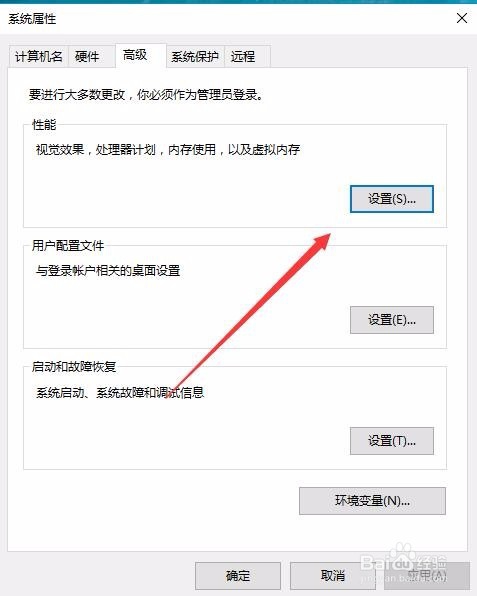Click the 用户配置文件 group label
This screenshot has width=477, height=596.
(x=68, y=246)
